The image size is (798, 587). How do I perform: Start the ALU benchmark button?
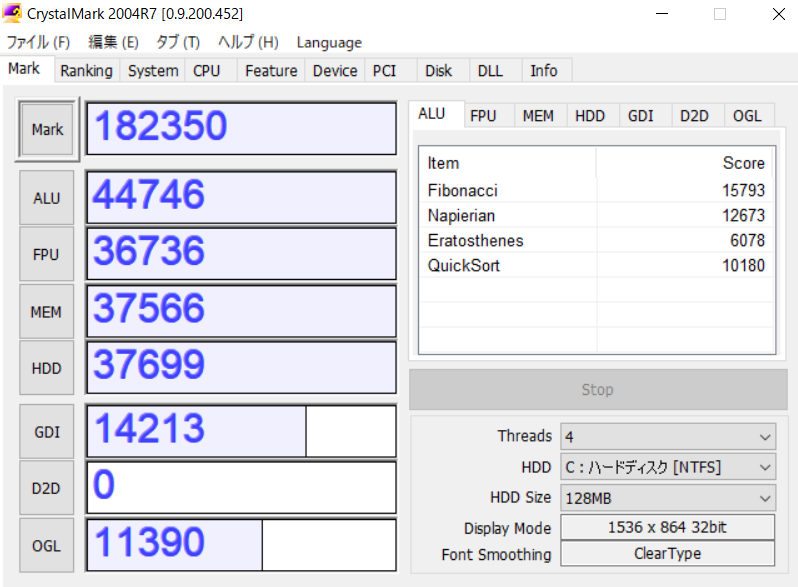46,198
